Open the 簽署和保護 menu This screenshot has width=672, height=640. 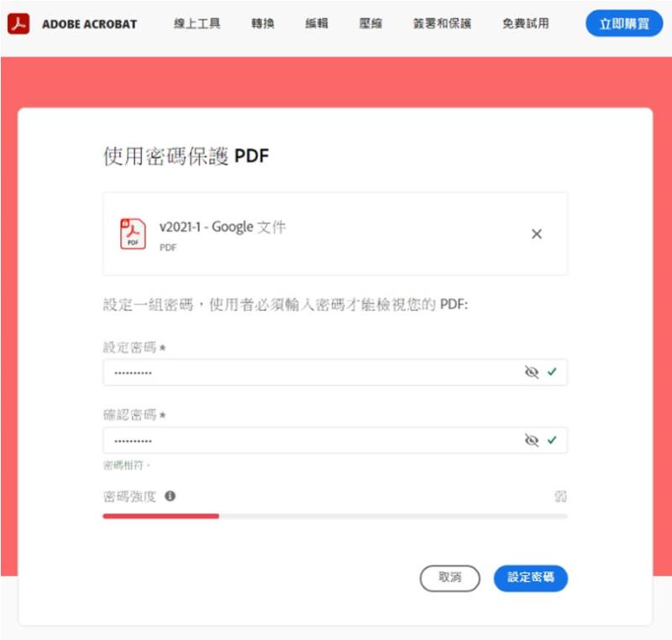coord(443,24)
